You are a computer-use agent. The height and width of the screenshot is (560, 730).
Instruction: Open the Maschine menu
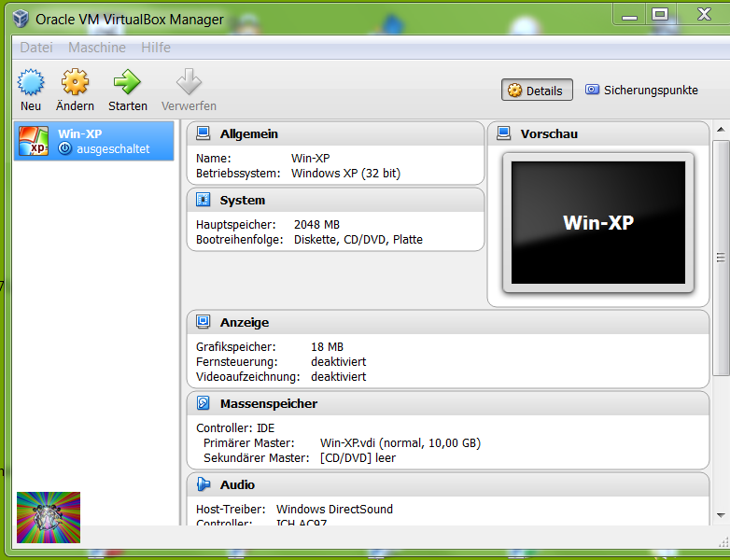97,47
